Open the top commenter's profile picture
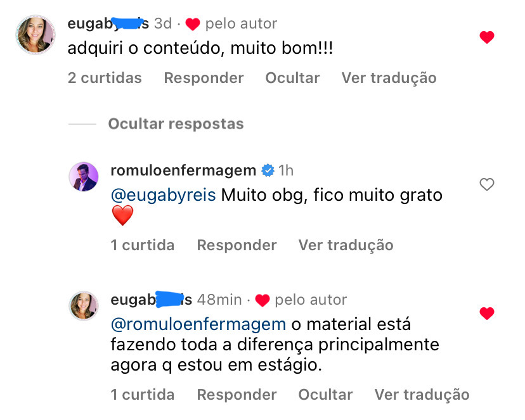 [x=36, y=34]
